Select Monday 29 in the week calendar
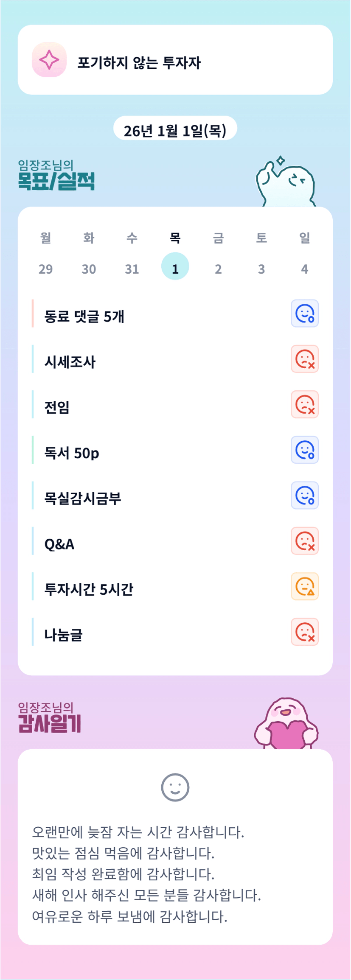This screenshot has width=351, height=980. [x=45, y=269]
